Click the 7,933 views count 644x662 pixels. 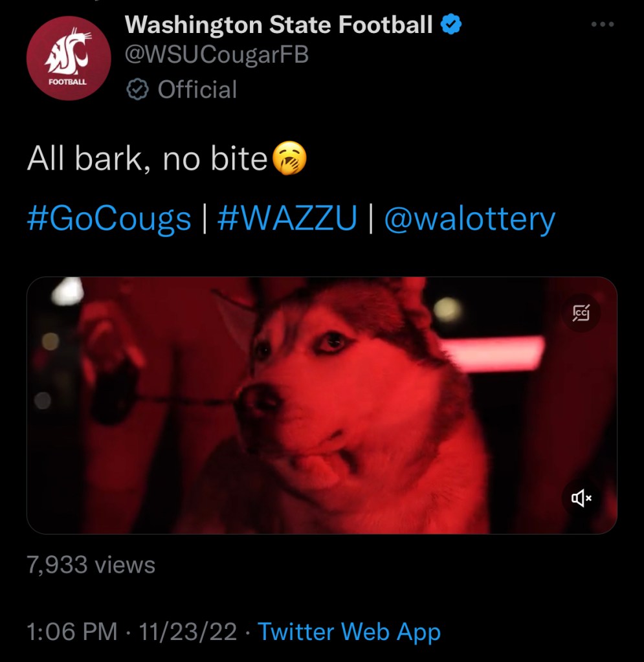pos(91,564)
